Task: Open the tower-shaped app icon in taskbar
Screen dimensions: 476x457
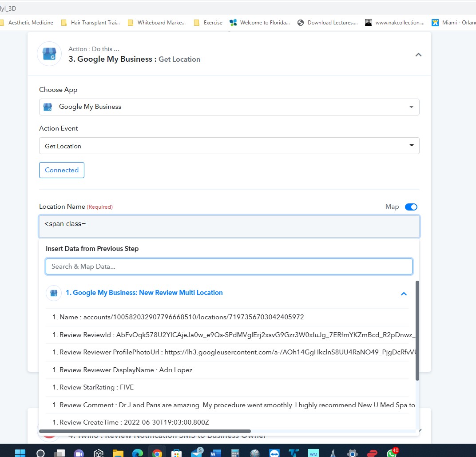Action: (x=333, y=453)
